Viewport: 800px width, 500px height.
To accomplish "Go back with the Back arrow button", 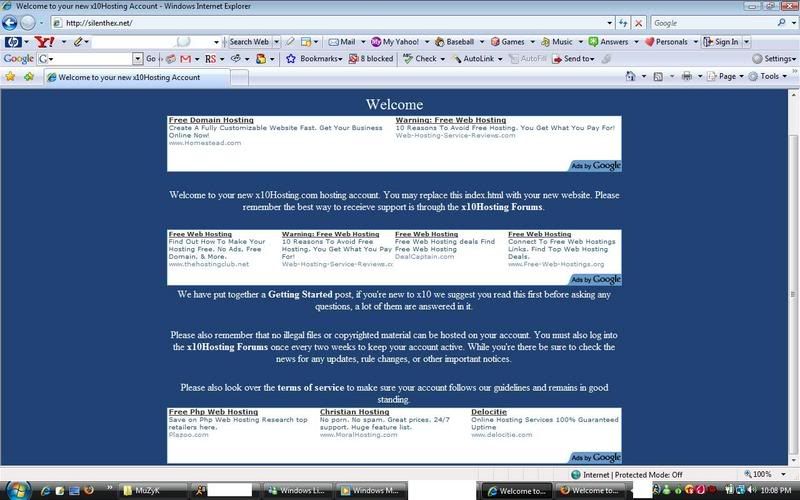I will click(9, 23).
